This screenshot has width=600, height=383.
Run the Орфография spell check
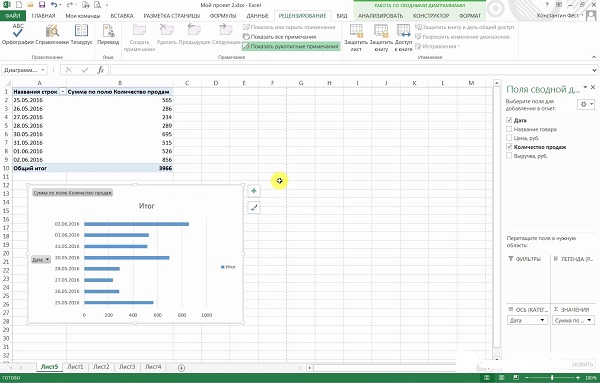tap(18, 34)
